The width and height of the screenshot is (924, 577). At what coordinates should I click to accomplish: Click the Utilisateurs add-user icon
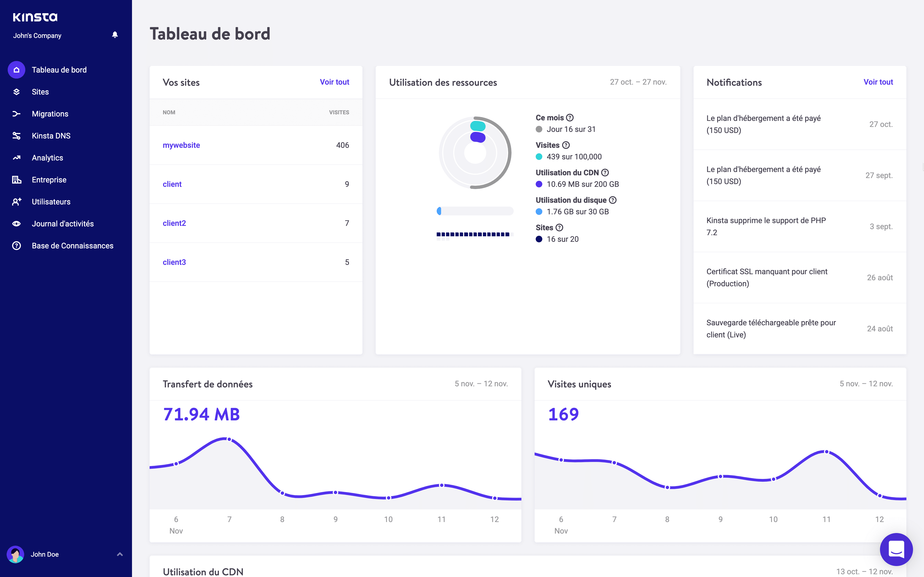click(x=16, y=201)
